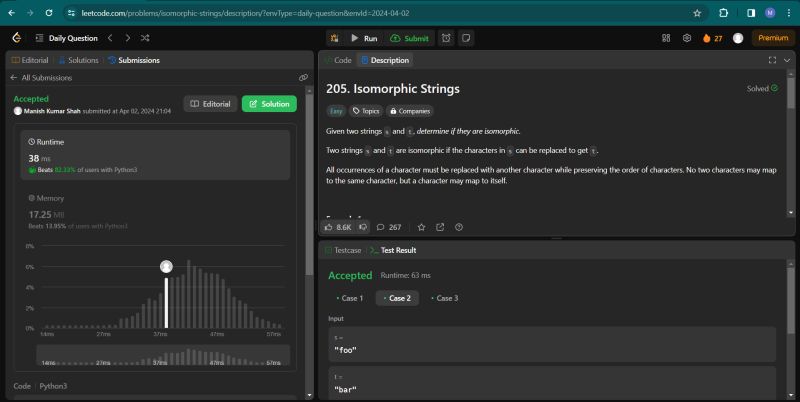Click the browser forward arrow
The height and width of the screenshot is (402, 800).
[30, 13]
